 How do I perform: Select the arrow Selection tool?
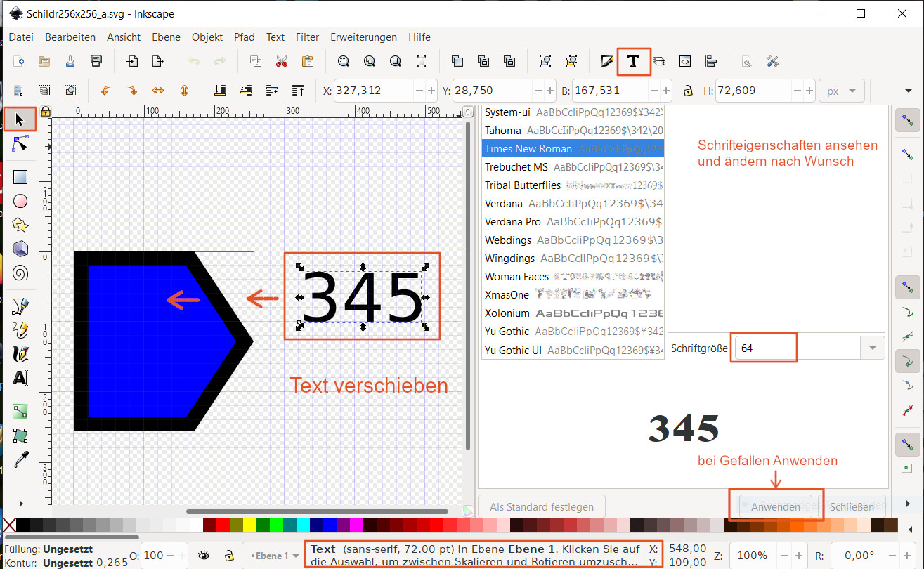pos(20,120)
